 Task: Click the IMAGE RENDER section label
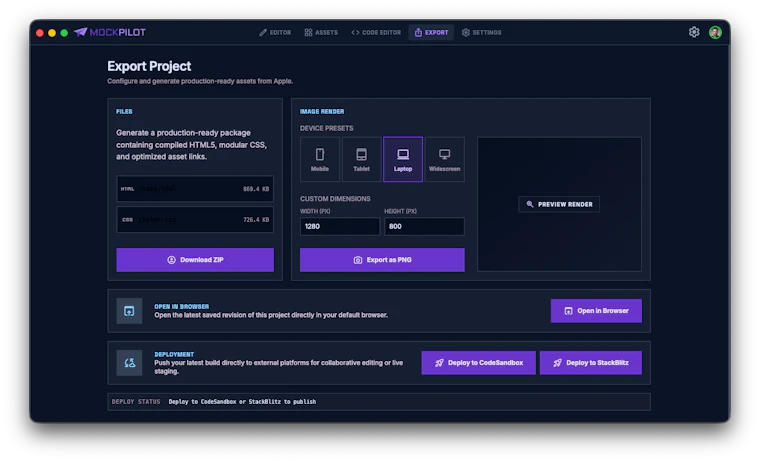tap(322, 112)
